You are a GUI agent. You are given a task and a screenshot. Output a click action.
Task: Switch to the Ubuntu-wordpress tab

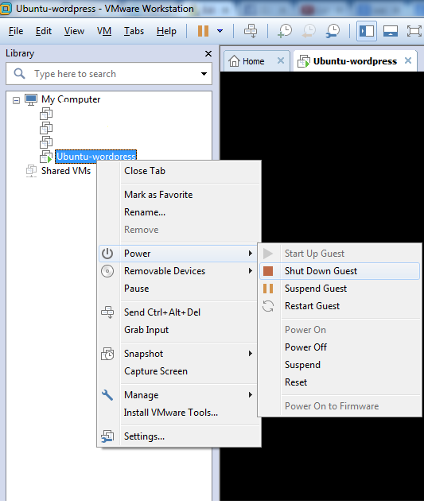(355, 61)
